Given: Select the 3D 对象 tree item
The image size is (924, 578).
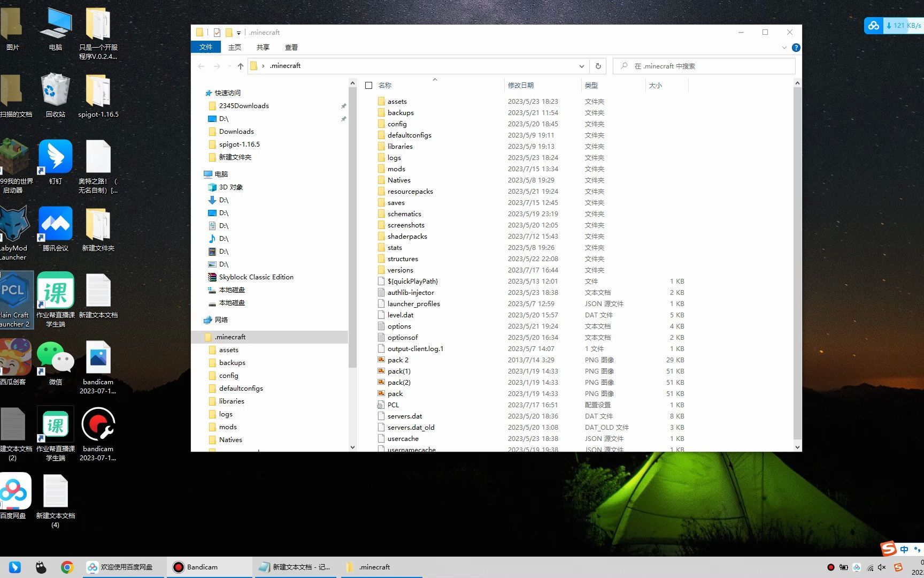Looking at the screenshot, I should coord(230,187).
